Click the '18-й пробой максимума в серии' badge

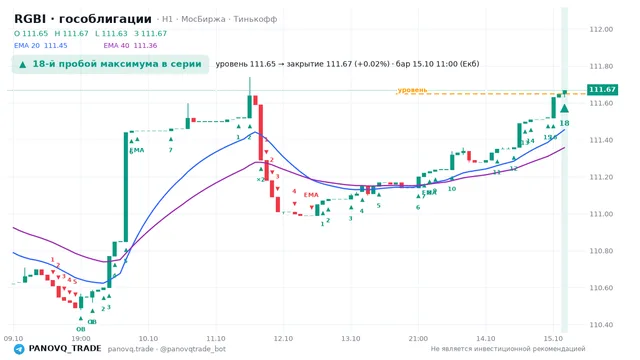click(x=110, y=64)
